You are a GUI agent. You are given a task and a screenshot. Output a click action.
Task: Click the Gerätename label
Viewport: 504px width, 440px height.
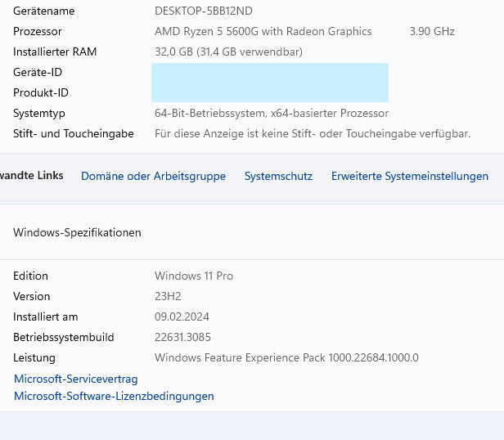tap(43, 11)
